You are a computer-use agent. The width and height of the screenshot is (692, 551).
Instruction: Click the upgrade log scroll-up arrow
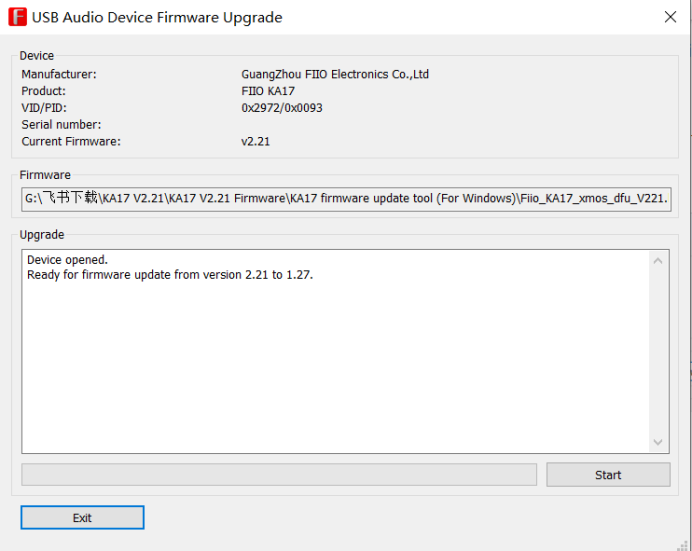pyautogui.click(x=658, y=262)
